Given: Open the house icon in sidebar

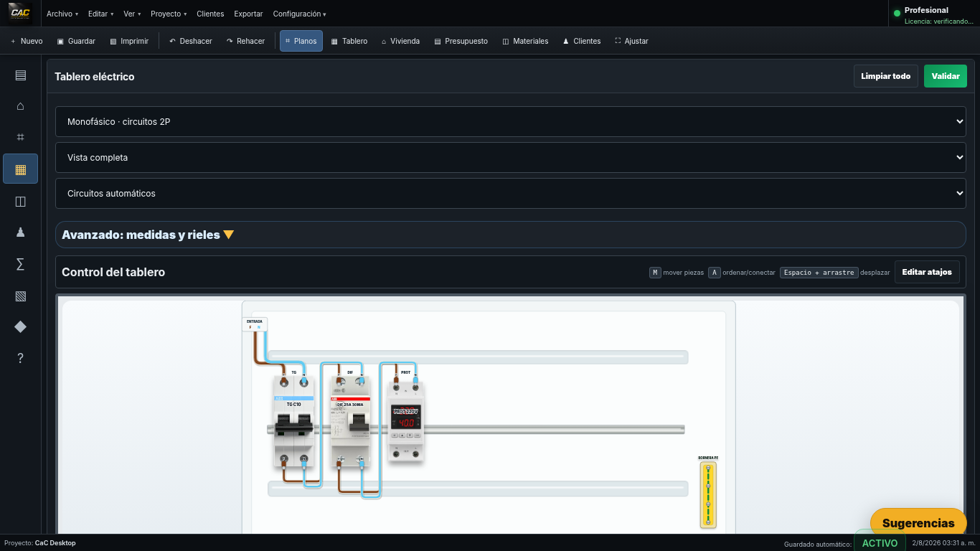Looking at the screenshot, I should pos(20,106).
